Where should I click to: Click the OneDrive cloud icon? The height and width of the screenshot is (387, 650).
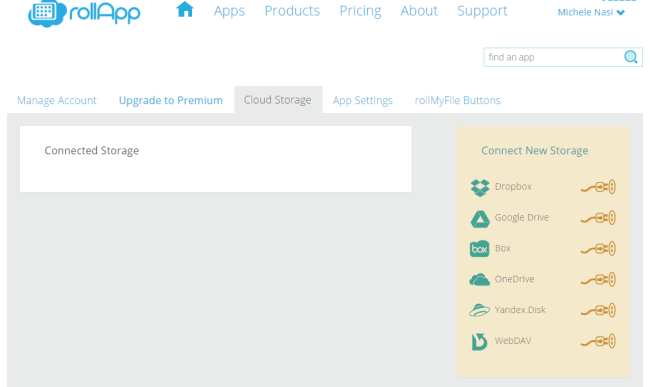[480, 280]
